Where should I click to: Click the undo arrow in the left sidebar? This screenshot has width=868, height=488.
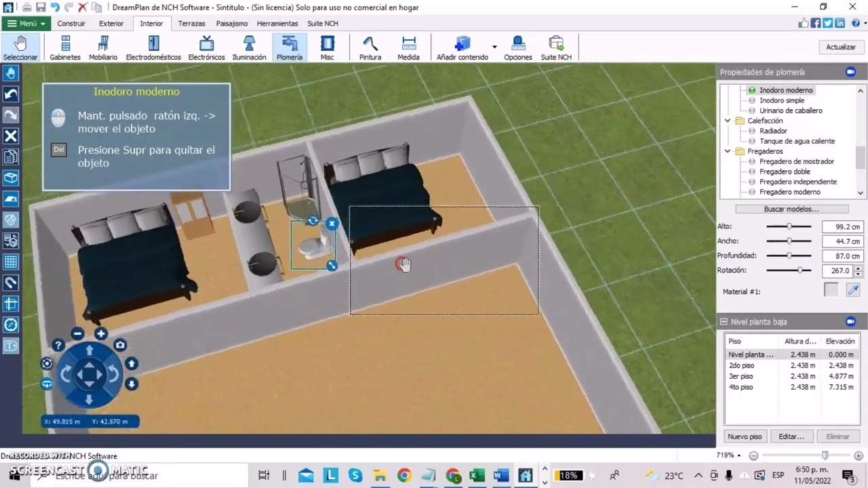click(11, 94)
